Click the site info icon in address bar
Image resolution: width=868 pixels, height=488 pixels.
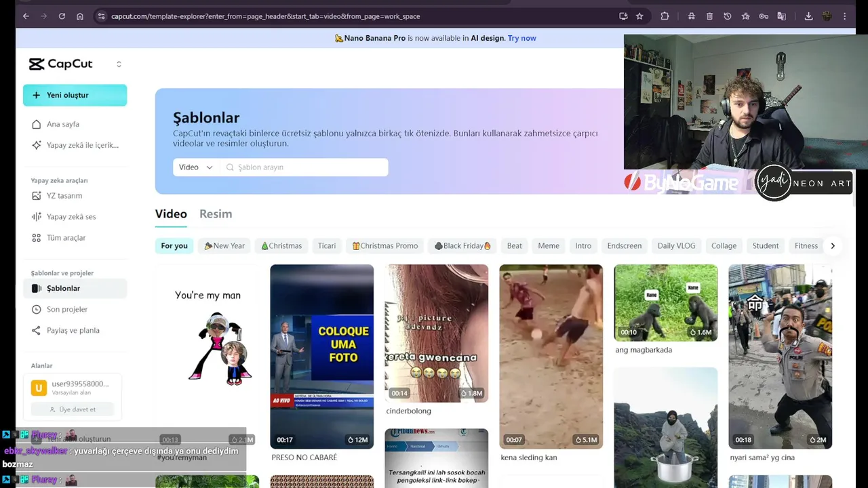pos(100,16)
